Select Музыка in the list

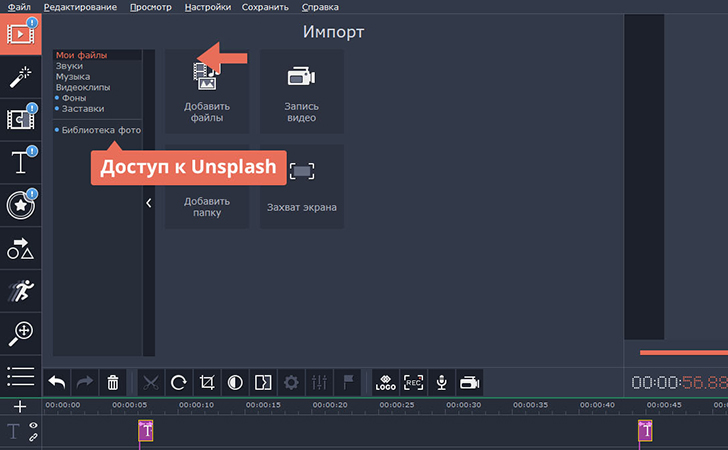73,77
